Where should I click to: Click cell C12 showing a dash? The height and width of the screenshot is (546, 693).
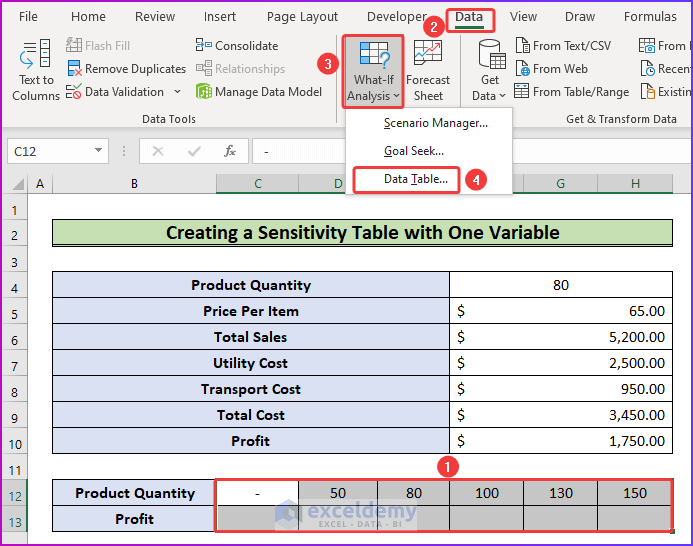(258, 493)
